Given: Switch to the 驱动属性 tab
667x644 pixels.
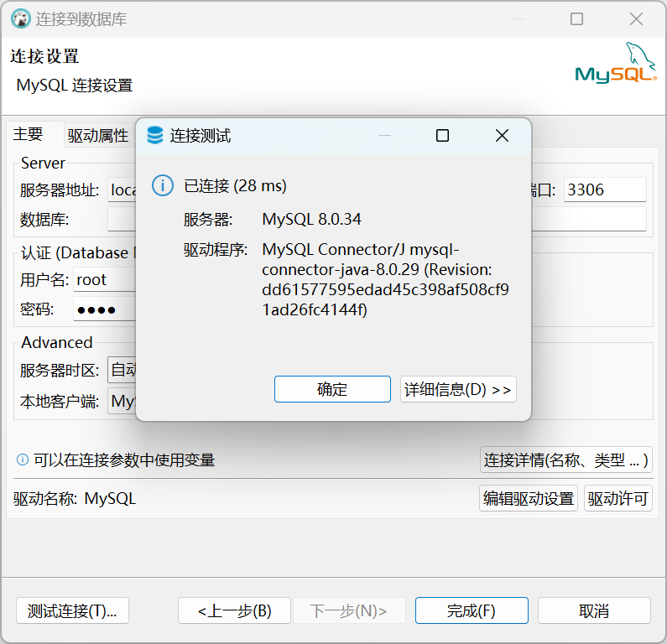Looking at the screenshot, I should pos(98,136).
